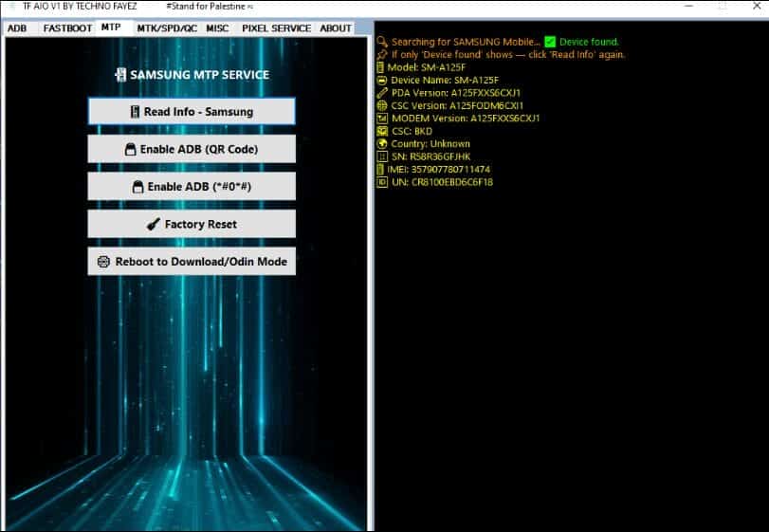The width and height of the screenshot is (769, 532).
Task: Click the 'UN: CR8100EBD6C6F18' text
Action: tap(443, 182)
